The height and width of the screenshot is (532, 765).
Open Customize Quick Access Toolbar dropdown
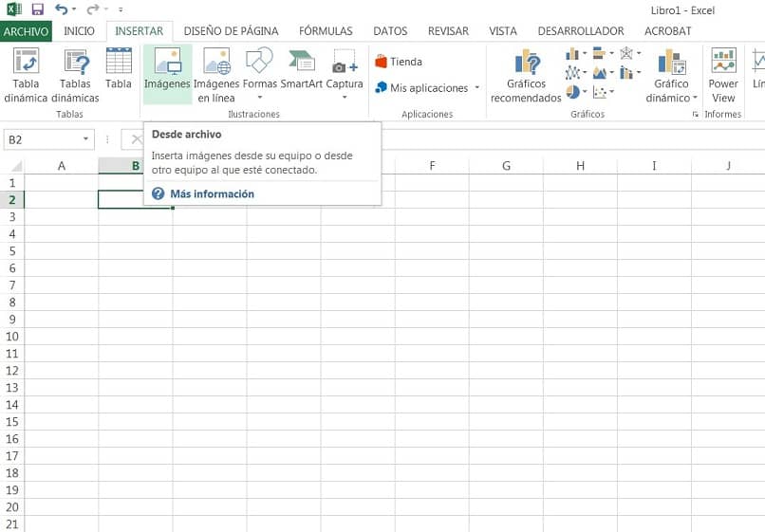pyautogui.click(x=121, y=9)
